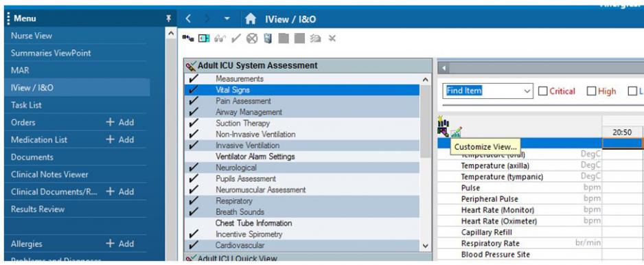
Task: Click the Customize View icon
Action: coord(457,132)
